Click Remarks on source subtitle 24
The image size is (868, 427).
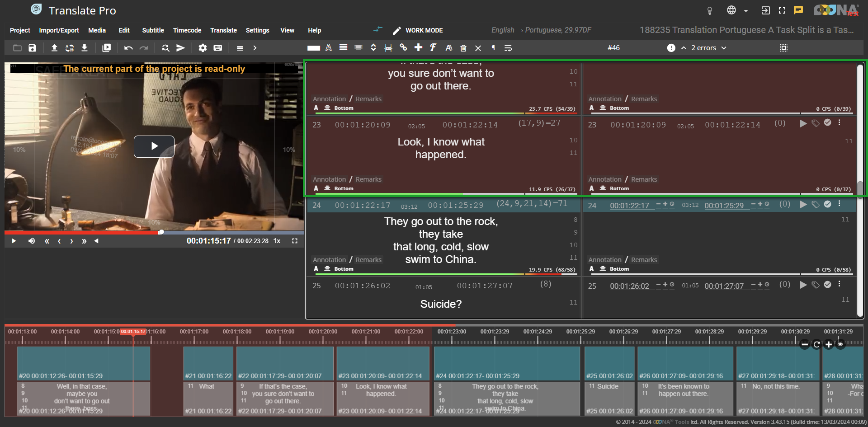tap(368, 260)
